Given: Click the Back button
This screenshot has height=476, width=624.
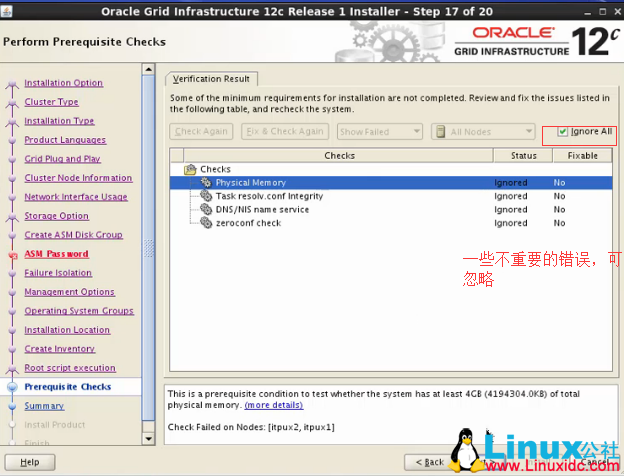Looking at the screenshot, I should pyautogui.click(x=429, y=462).
